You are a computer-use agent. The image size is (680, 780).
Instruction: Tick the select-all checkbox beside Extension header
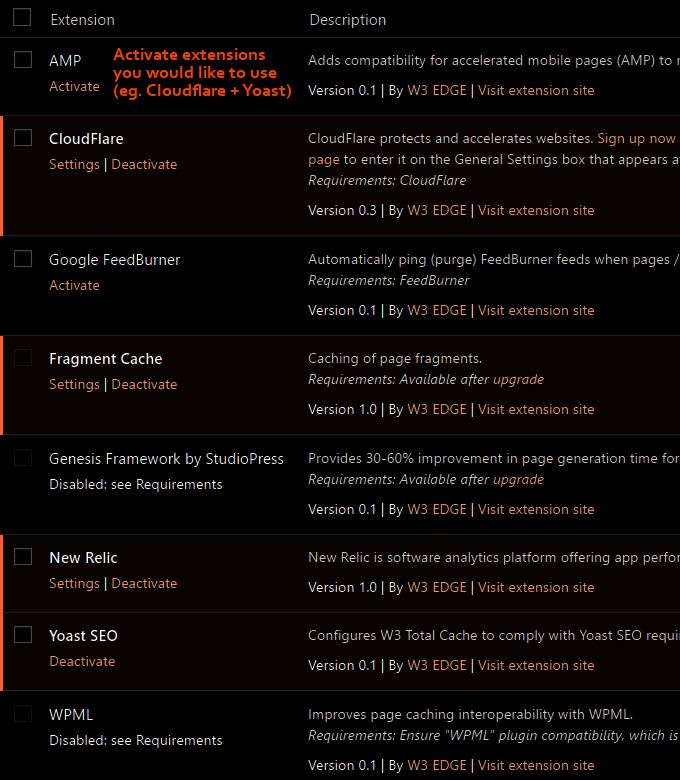22,17
